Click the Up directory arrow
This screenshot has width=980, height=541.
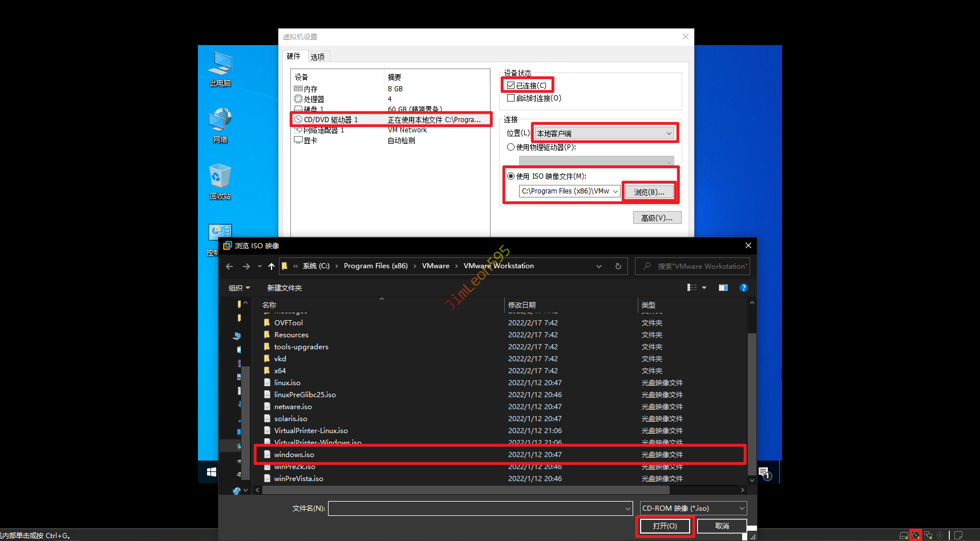[x=272, y=267]
